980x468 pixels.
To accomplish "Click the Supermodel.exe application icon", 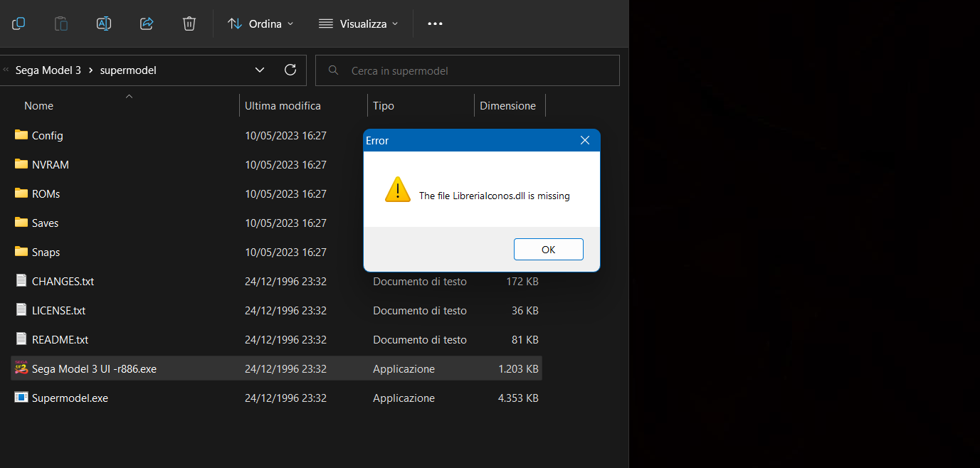I will [21, 397].
